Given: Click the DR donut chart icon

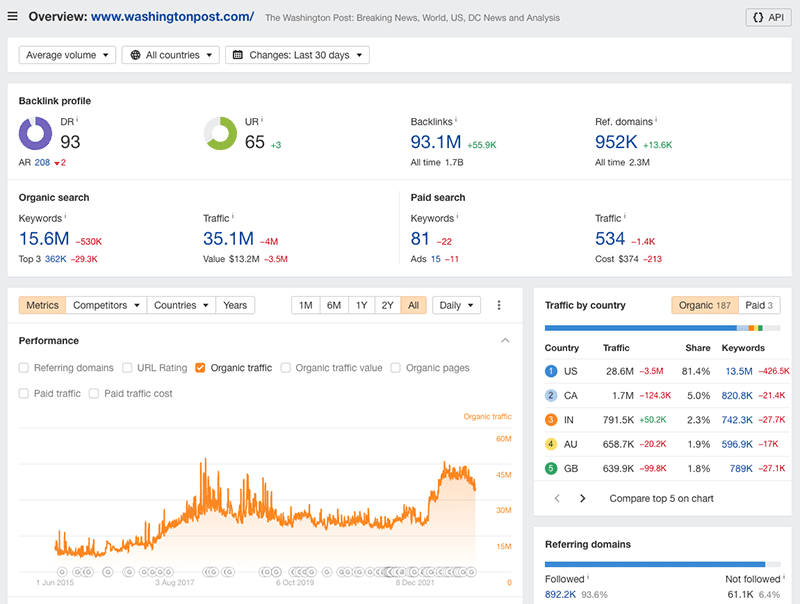Looking at the screenshot, I should point(35,134).
